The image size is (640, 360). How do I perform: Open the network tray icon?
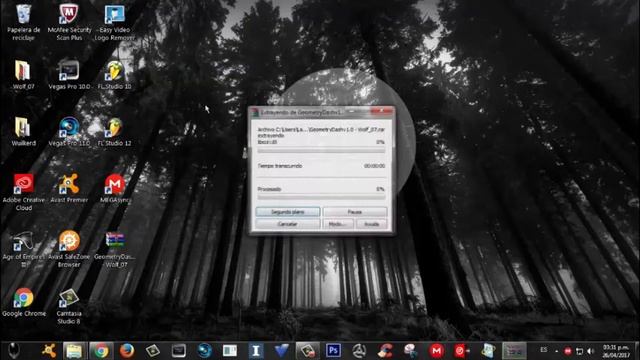pos(579,351)
